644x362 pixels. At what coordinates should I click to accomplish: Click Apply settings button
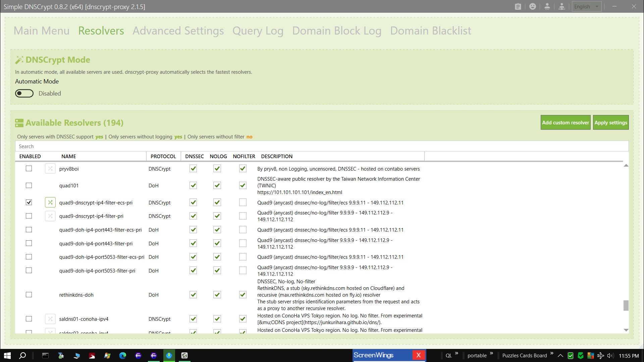[x=610, y=123]
